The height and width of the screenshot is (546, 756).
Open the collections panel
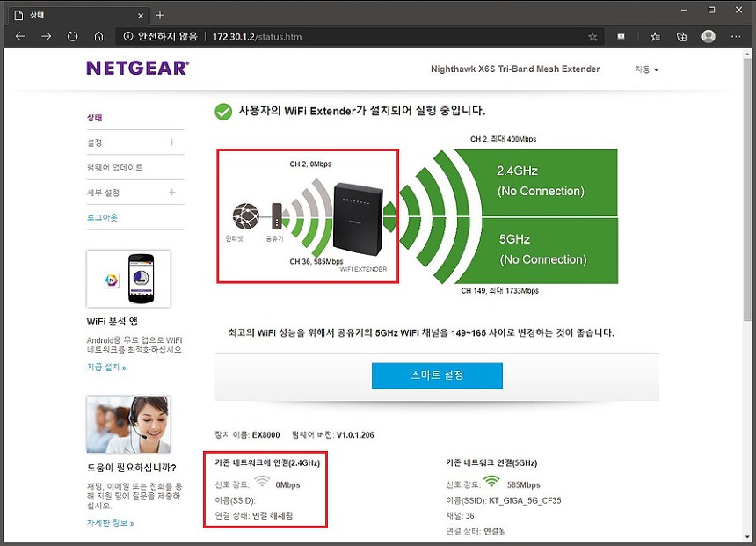pos(681,36)
